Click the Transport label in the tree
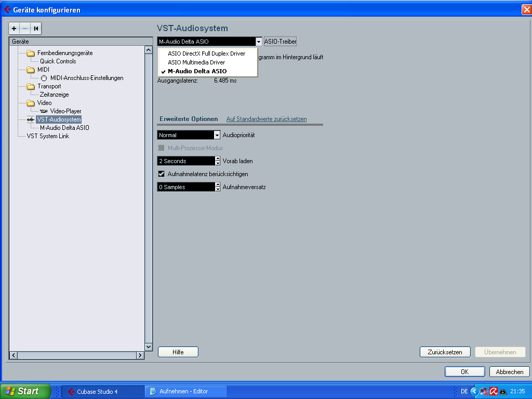This screenshot has height=399, width=532. click(49, 87)
